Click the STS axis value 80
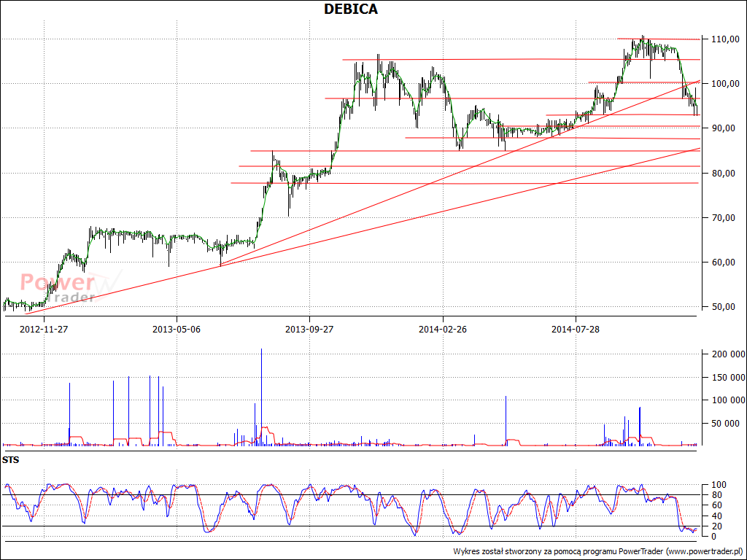The width and height of the screenshot is (747, 560). tap(719, 495)
